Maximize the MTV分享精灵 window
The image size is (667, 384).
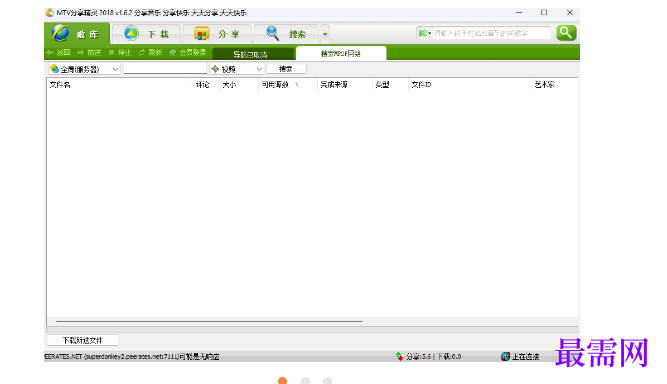pos(544,13)
